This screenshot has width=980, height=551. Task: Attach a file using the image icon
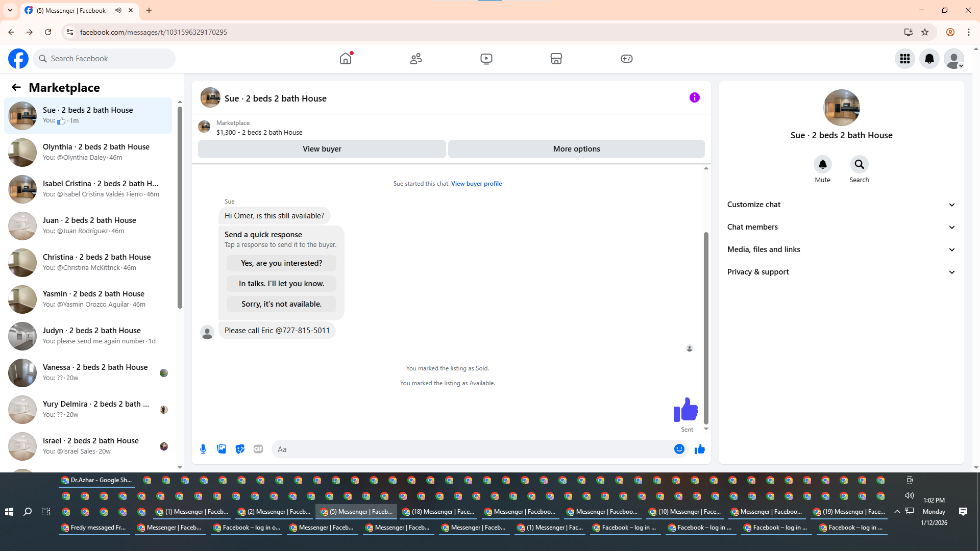[222, 449]
